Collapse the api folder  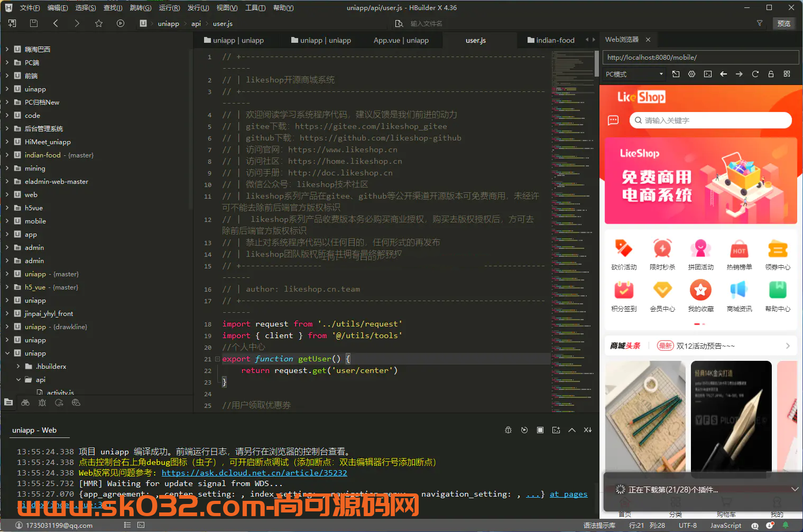(x=18, y=379)
